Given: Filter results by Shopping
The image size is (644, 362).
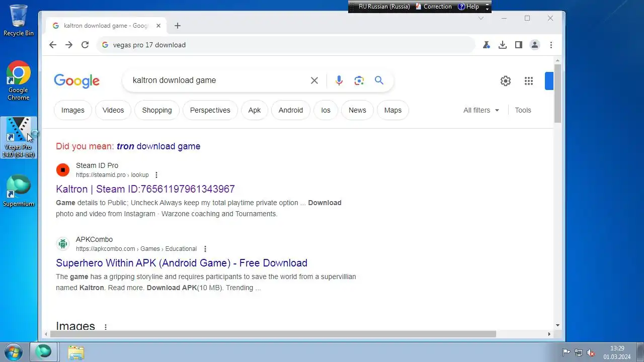Looking at the screenshot, I should (157, 110).
